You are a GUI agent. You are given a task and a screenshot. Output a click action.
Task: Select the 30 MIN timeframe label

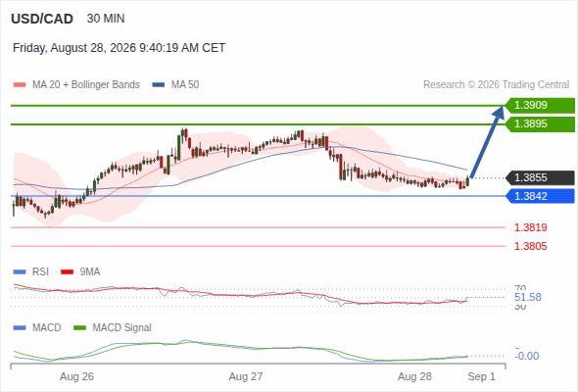pos(106,19)
